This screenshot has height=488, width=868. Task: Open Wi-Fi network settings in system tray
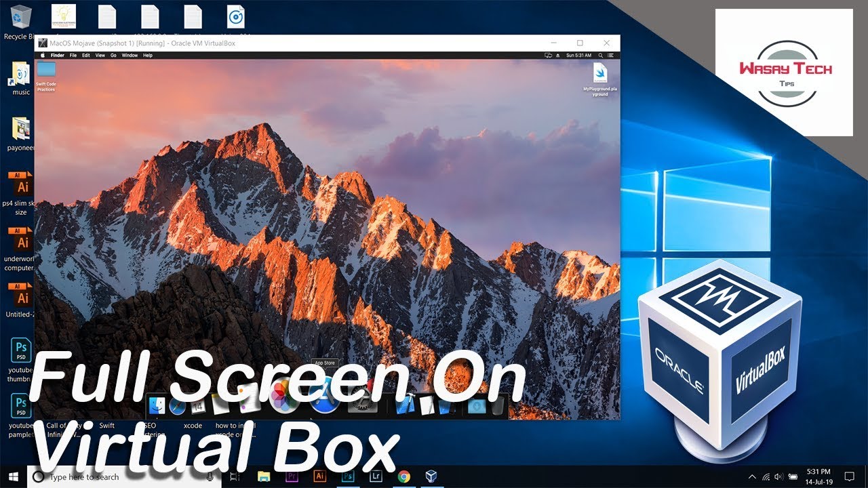coord(766,476)
